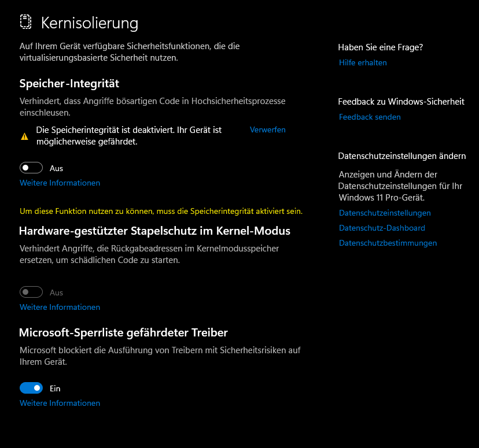The image size is (479, 448).
Task: Click the Kernisolierung chip icon
Action: pos(25,22)
